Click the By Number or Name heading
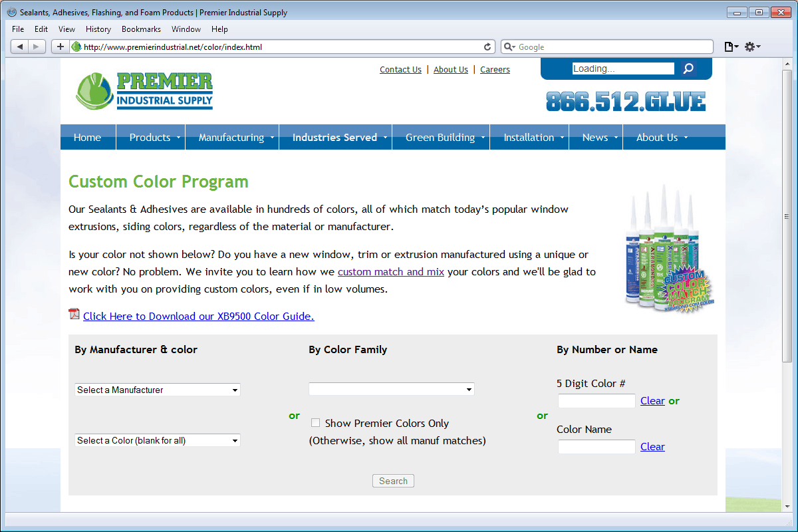Image resolution: width=798 pixels, height=532 pixels. pyautogui.click(x=607, y=349)
